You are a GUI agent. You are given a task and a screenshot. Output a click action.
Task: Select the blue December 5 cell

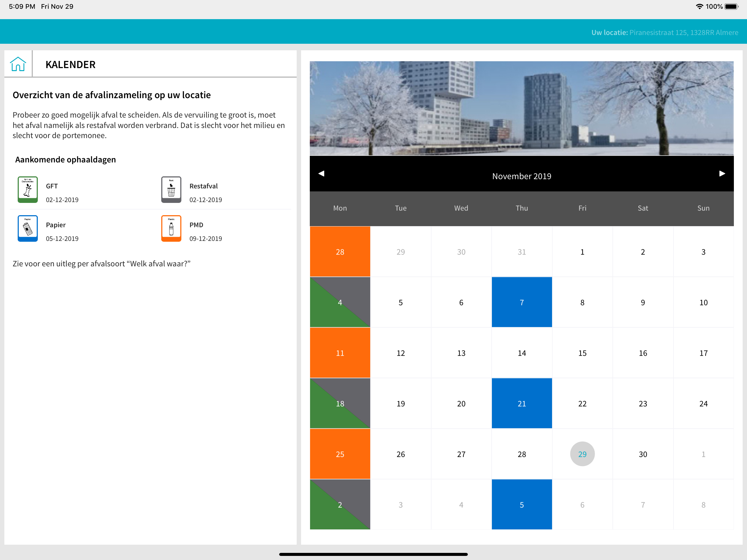521,504
